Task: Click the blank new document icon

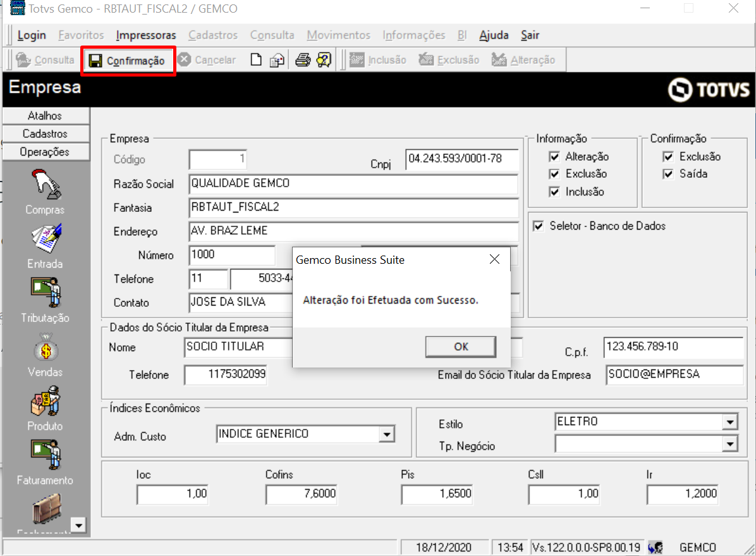Action: click(x=256, y=60)
